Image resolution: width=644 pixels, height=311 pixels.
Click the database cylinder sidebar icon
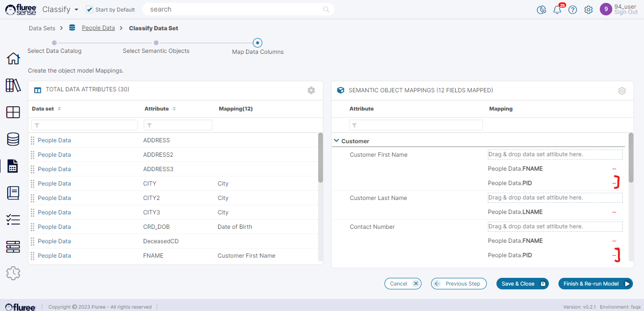click(x=13, y=139)
